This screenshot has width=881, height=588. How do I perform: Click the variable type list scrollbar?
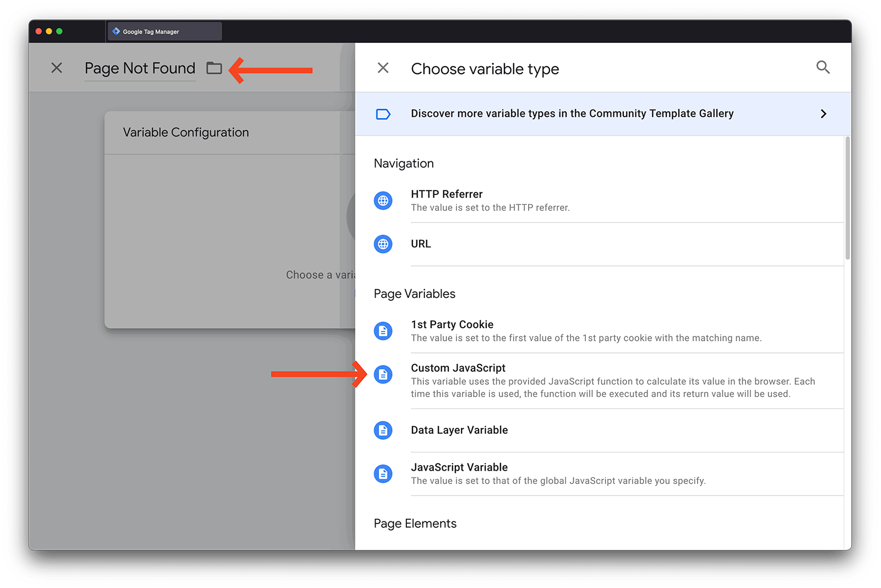click(x=847, y=198)
